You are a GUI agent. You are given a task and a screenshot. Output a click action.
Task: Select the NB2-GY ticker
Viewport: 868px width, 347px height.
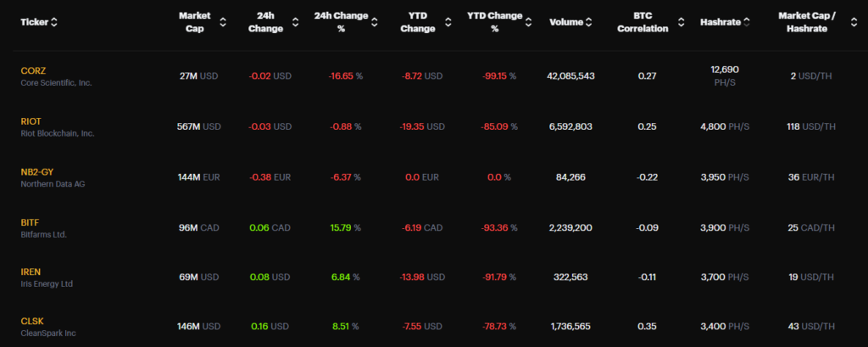click(37, 171)
